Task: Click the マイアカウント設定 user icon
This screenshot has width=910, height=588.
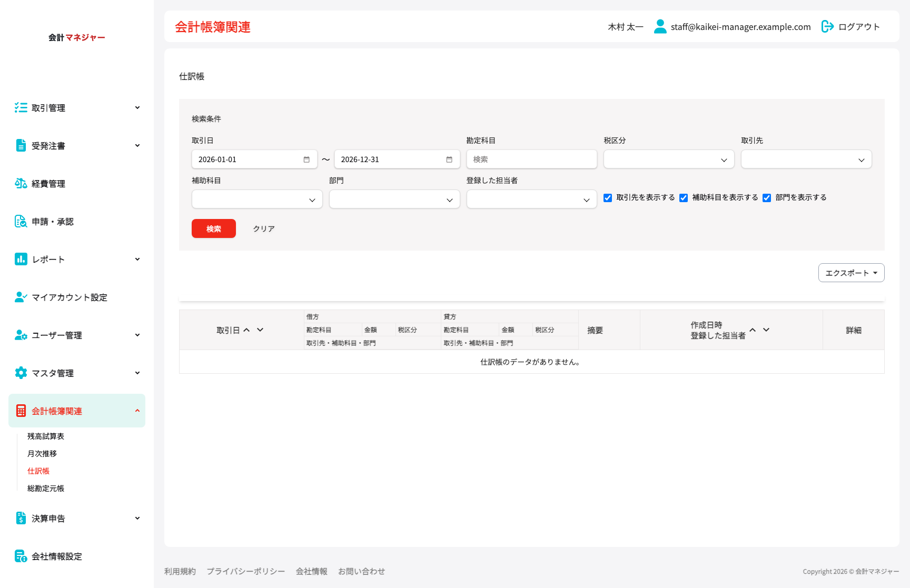Action: coord(21,297)
